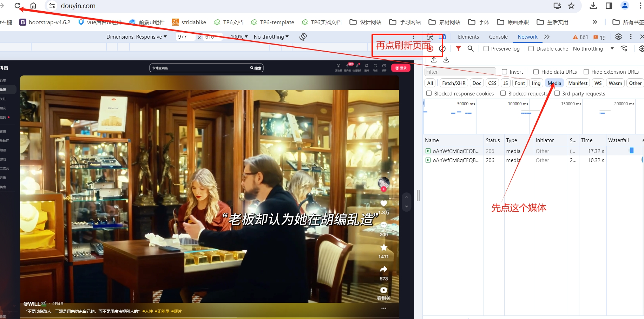
Task: Open DevTools settings gear
Action: [x=618, y=37]
